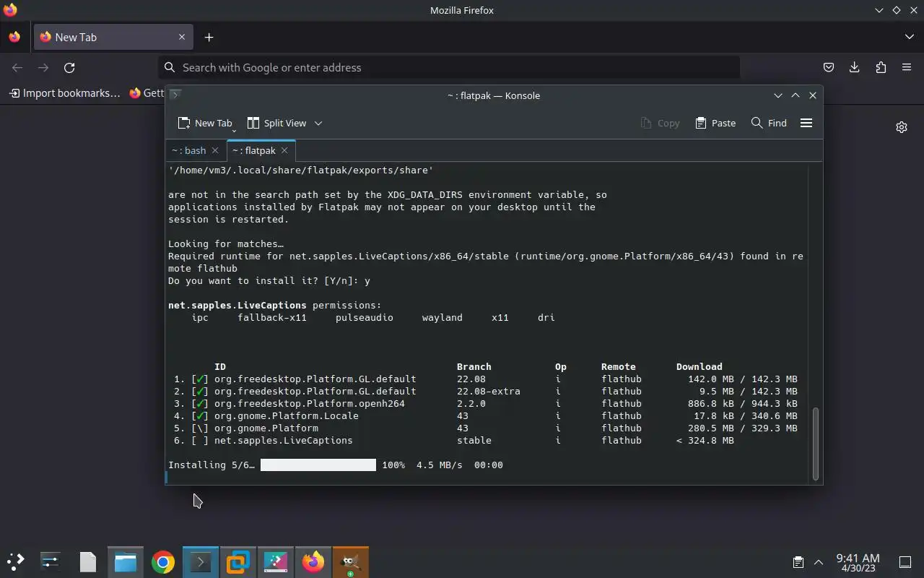Open Konsole hamburger menu
Viewport: 924px width, 578px height.
pos(806,123)
